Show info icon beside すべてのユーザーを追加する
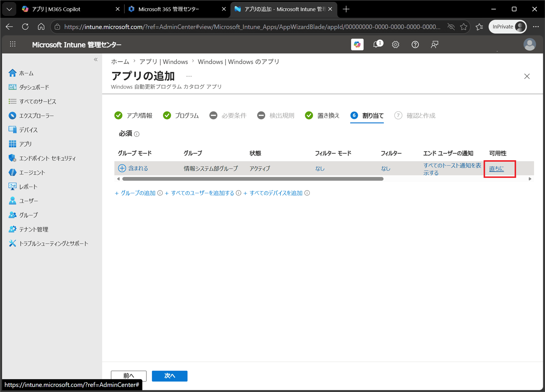545x392 pixels. click(x=238, y=193)
